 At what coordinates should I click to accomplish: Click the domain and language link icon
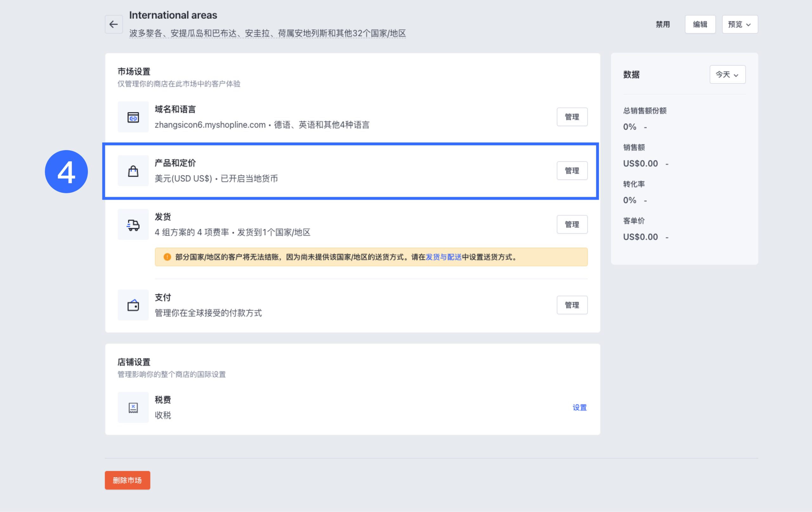pyautogui.click(x=133, y=117)
